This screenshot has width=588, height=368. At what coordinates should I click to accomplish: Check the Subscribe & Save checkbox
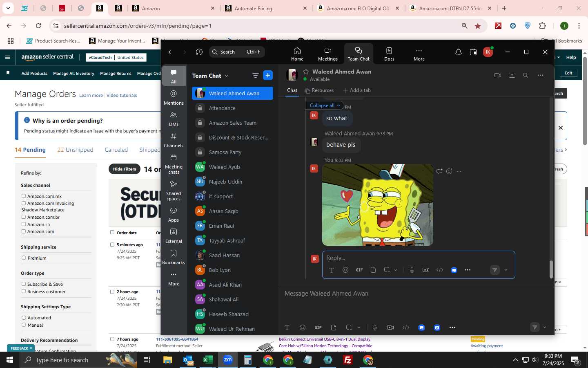pyautogui.click(x=24, y=284)
